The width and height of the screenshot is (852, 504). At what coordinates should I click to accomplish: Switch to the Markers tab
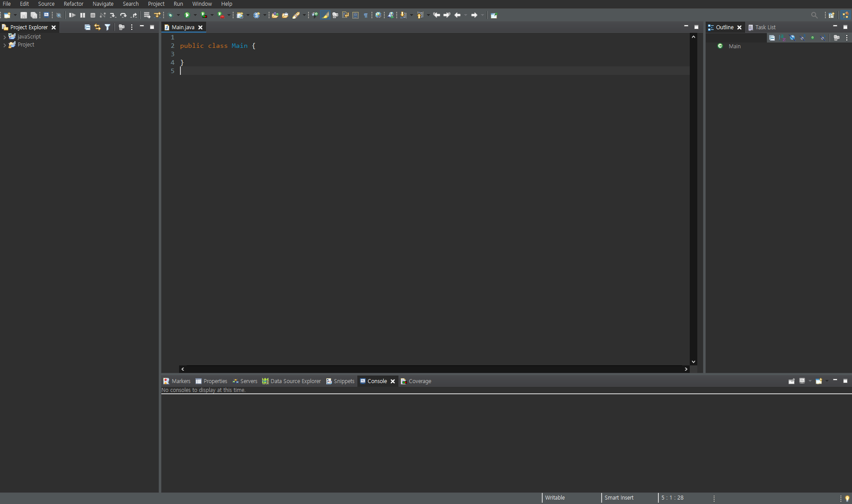point(177,381)
